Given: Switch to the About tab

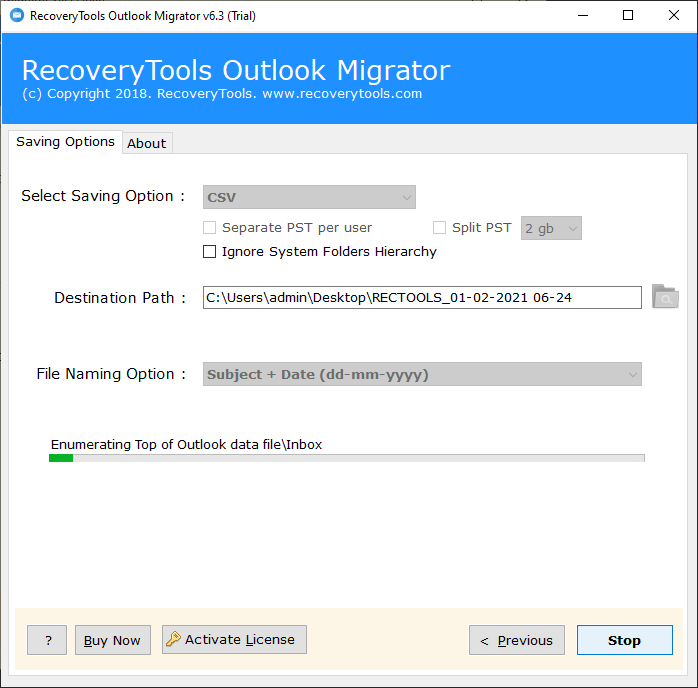Looking at the screenshot, I should tap(147, 143).
